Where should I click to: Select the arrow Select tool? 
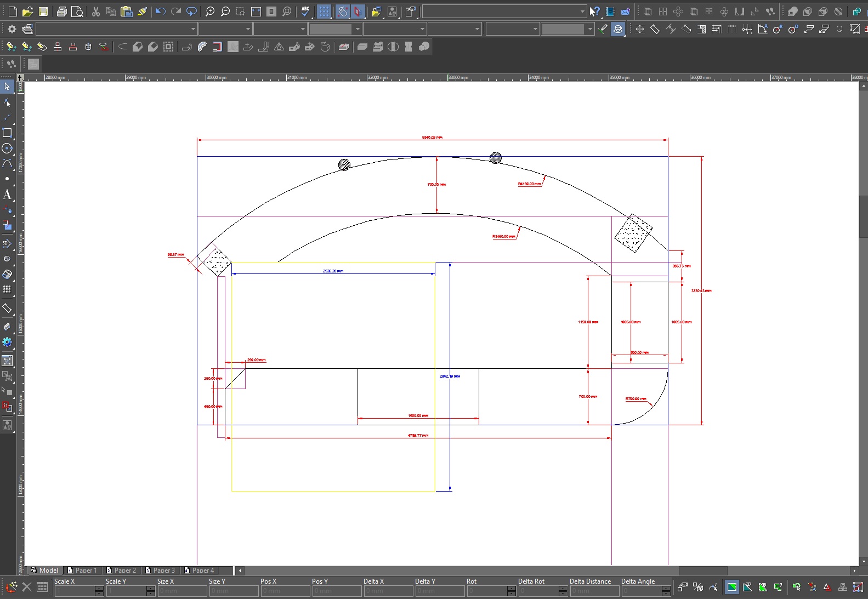pos(7,87)
